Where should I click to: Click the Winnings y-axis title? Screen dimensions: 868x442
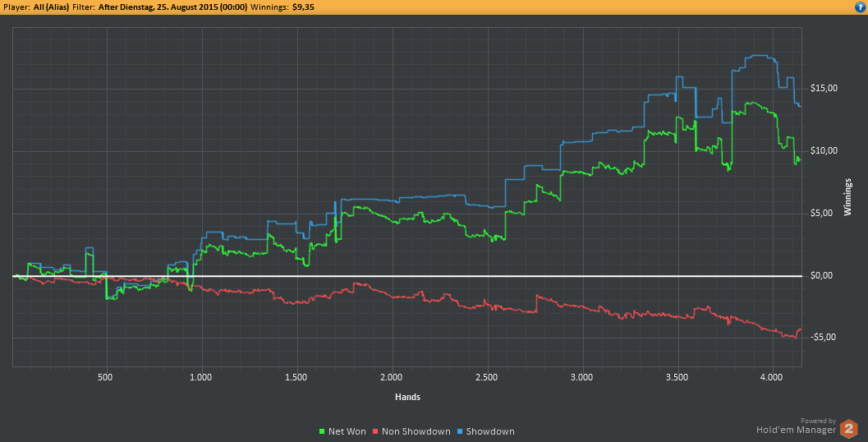pos(847,197)
